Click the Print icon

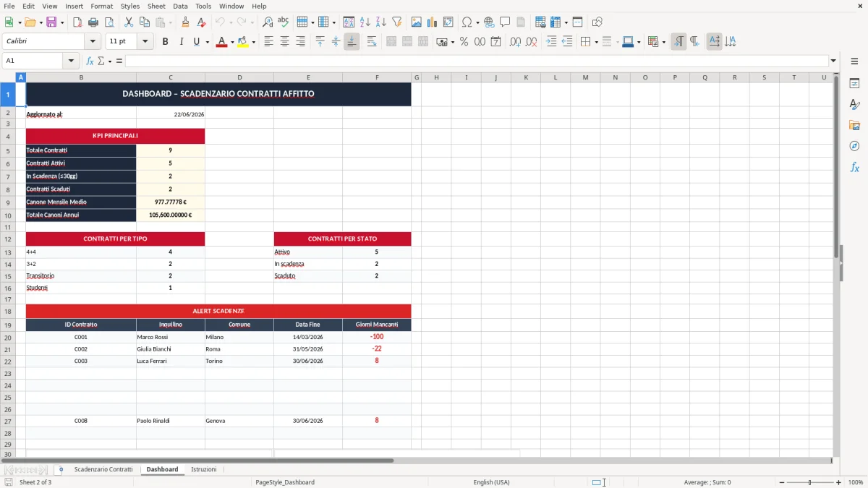pos(93,22)
